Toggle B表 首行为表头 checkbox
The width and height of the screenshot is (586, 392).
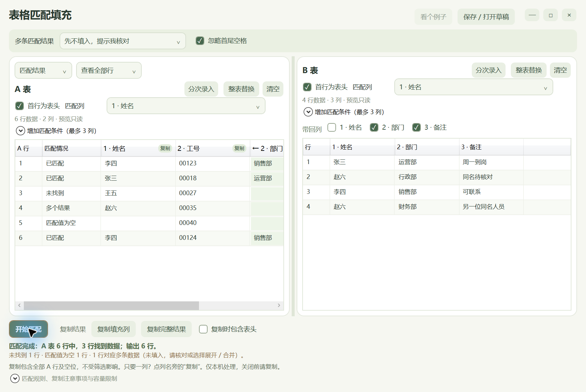coord(307,87)
